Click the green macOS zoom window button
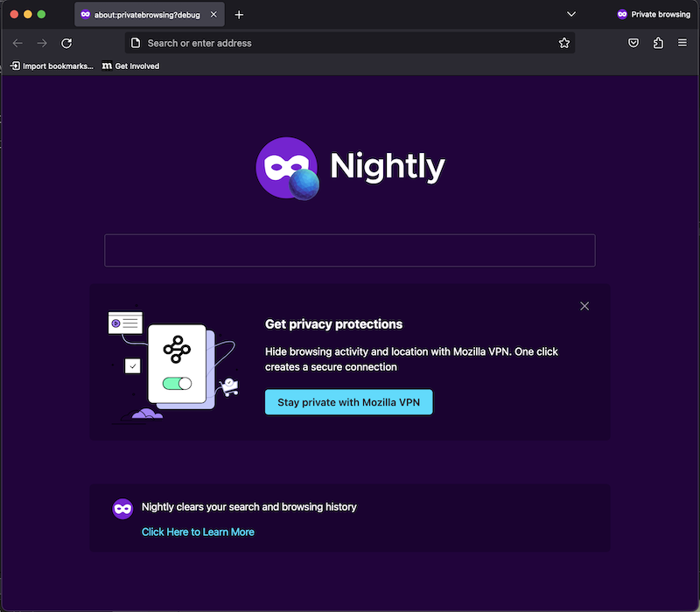Image resolution: width=700 pixels, height=612 pixels. [41, 15]
